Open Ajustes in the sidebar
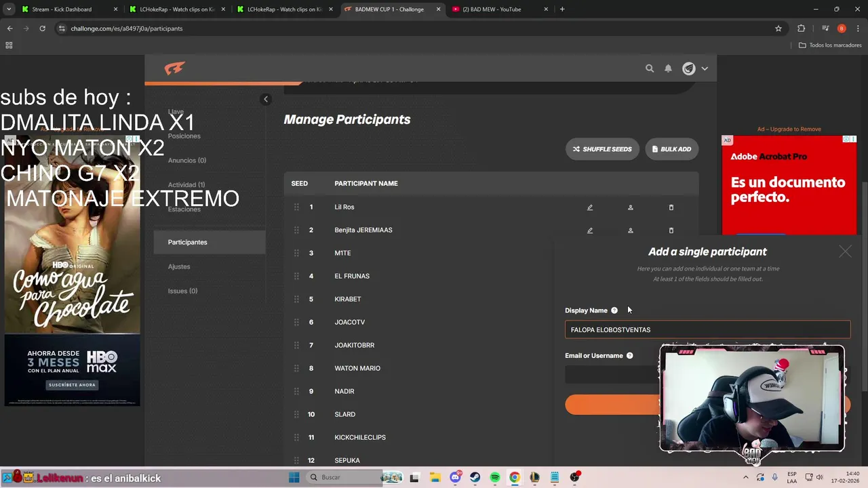Viewport: 868px width, 488px height. (179, 266)
